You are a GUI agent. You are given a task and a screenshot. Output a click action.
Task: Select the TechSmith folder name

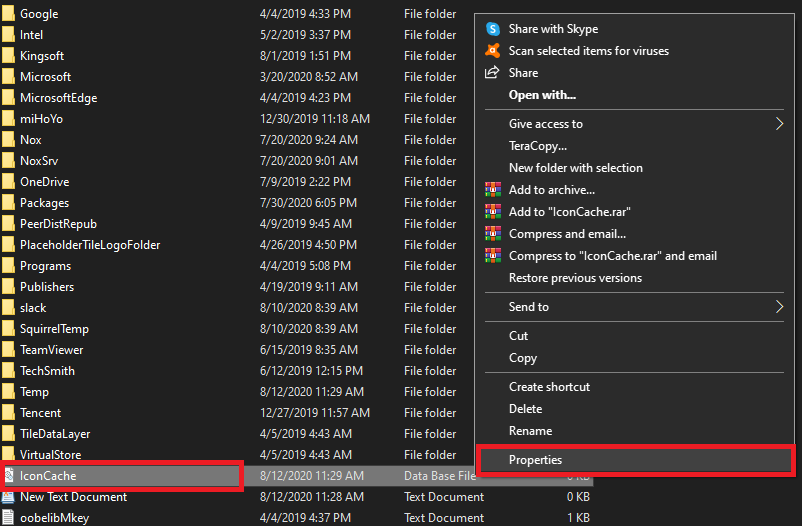click(x=47, y=371)
